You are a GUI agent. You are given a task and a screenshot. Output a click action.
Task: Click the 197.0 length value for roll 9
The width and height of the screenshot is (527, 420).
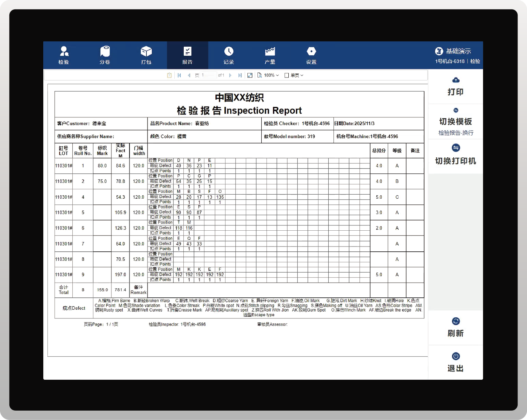[x=120, y=275]
